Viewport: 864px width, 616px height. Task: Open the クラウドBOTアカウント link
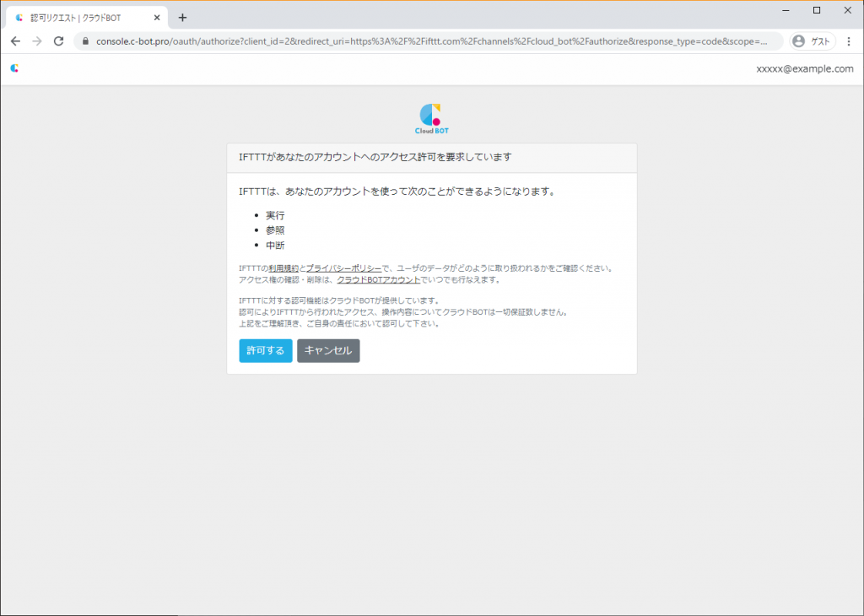tap(379, 280)
